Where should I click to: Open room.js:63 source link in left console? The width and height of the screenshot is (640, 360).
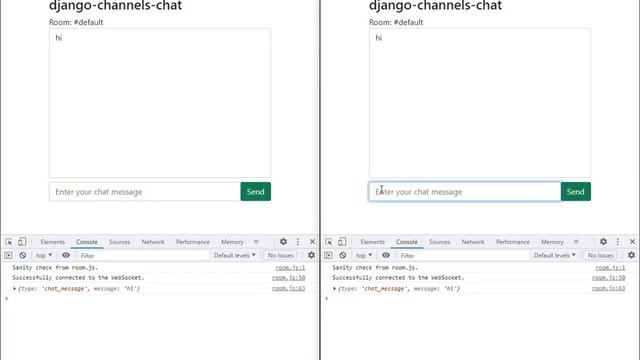289,288
